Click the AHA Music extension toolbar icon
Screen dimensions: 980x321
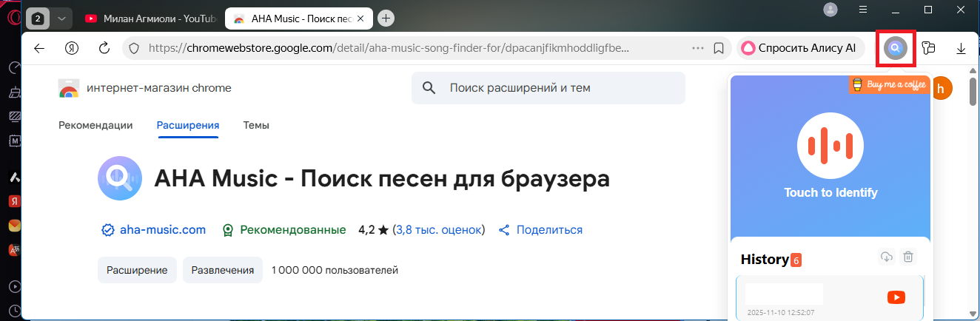click(895, 49)
